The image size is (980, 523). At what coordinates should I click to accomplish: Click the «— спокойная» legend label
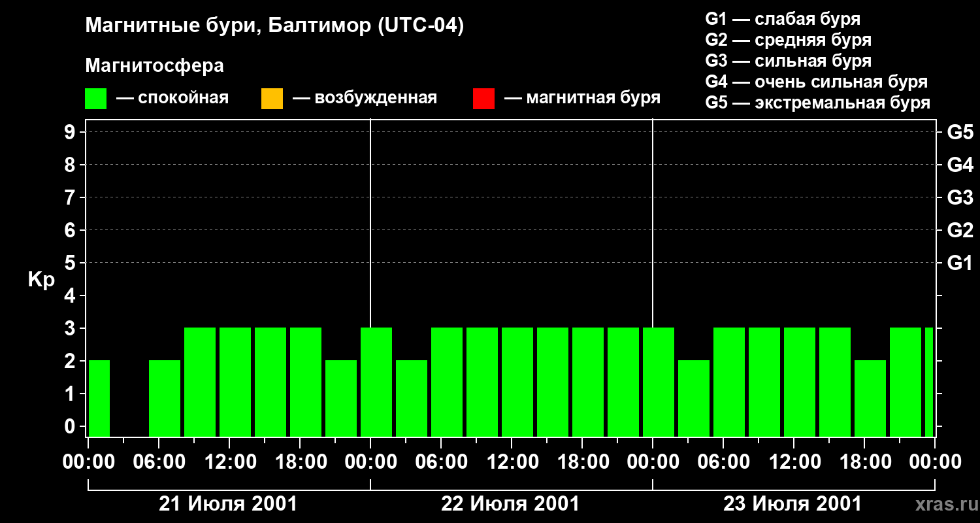pyautogui.click(x=172, y=98)
